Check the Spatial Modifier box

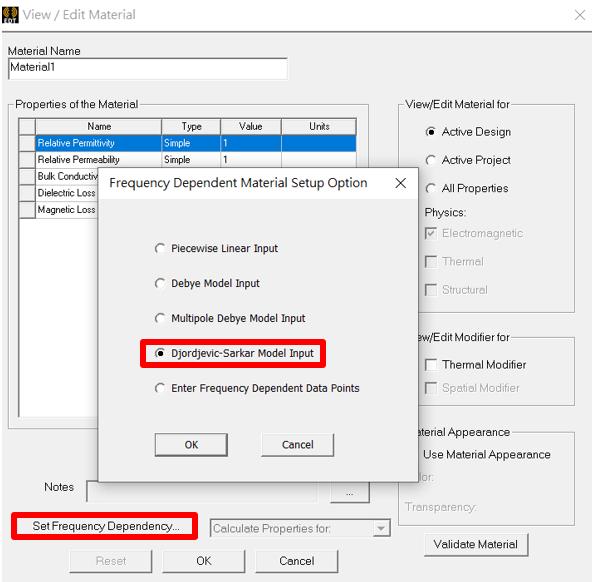[x=431, y=388]
